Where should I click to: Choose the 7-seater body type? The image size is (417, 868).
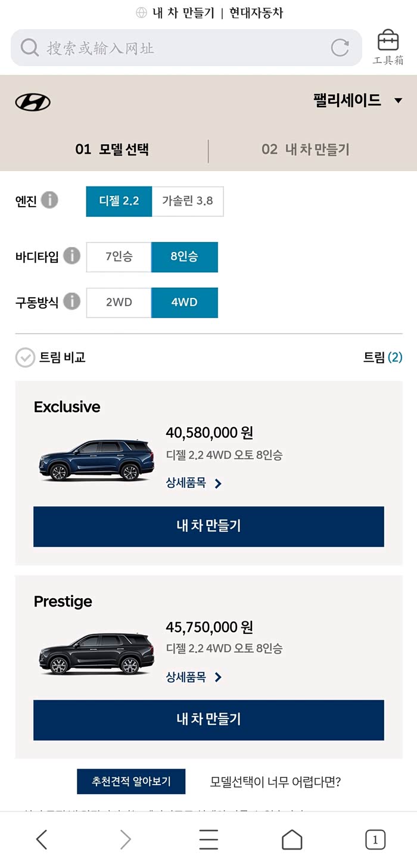click(119, 257)
